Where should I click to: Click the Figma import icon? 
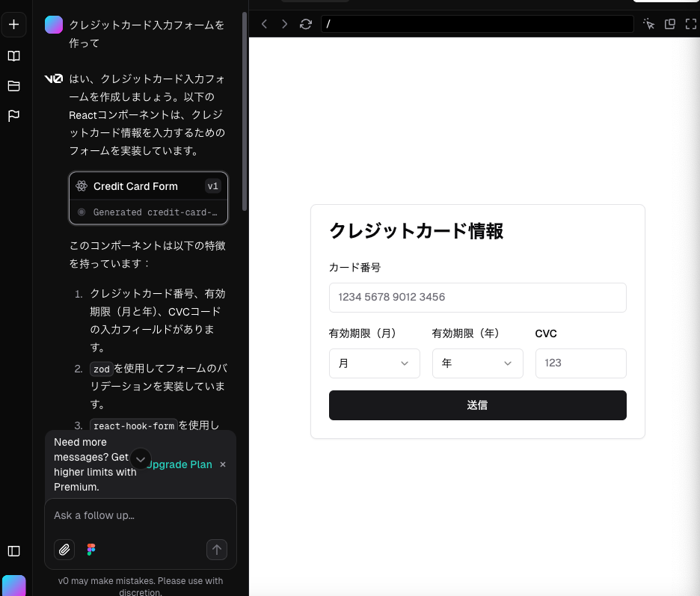click(x=91, y=550)
